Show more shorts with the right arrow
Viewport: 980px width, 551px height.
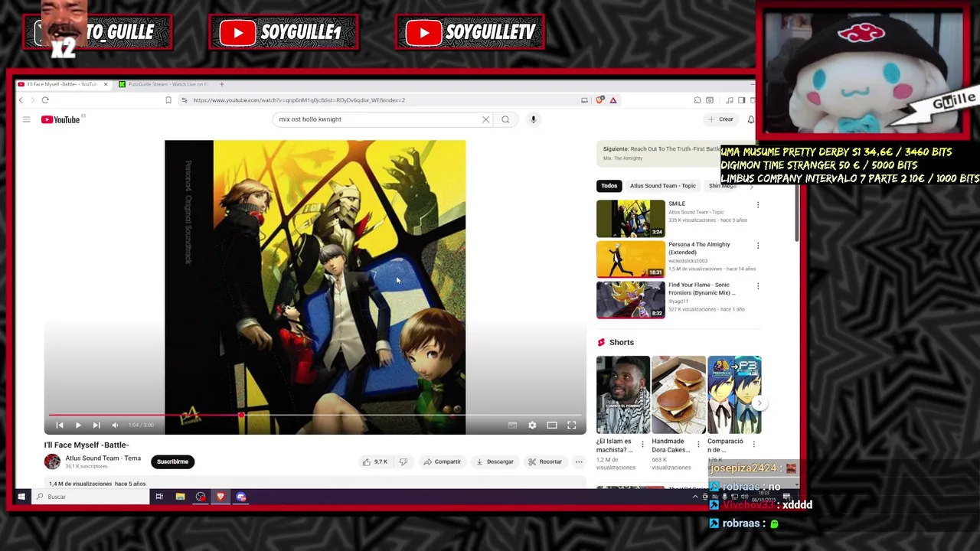tap(759, 403)
